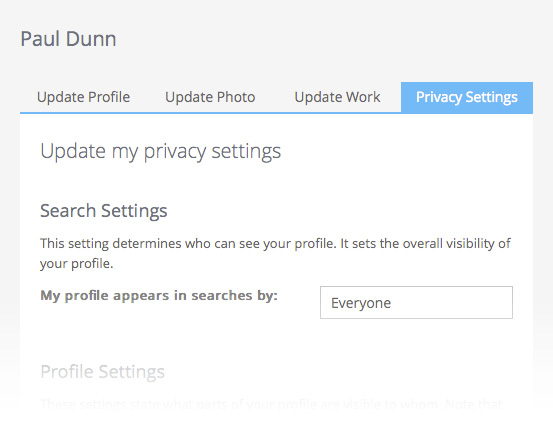Select the highlighted Privacy Settings tab
This screenshot has width=553, height=422.
(x=467, y=97)
